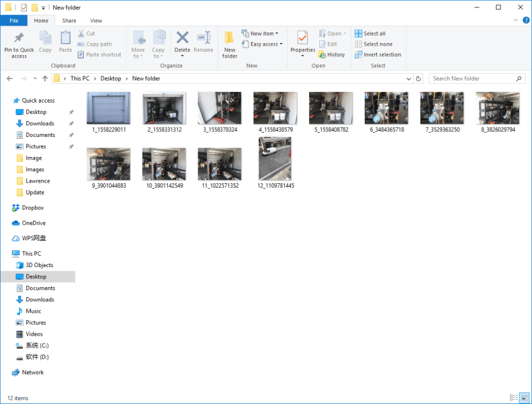532x404 pixels.
Task: Switch to the View ribbon tab
Action: pyautogui.click(x=96, y=20)
